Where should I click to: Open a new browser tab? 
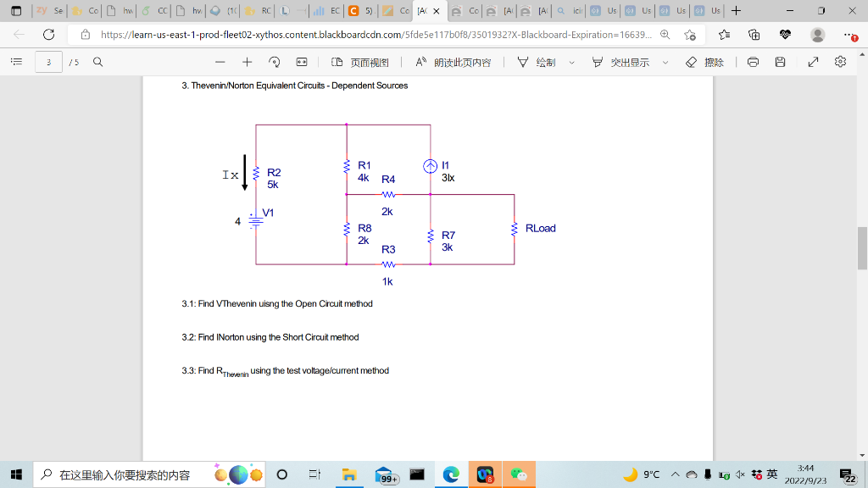737,10
